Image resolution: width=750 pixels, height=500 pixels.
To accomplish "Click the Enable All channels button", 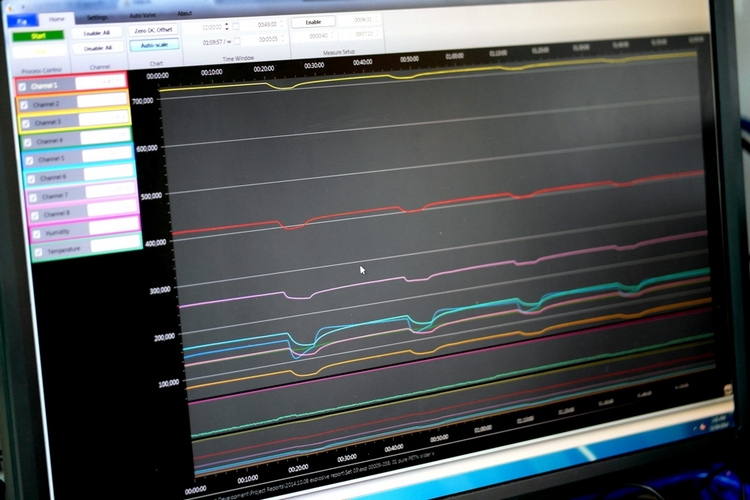I will [97, 32].
